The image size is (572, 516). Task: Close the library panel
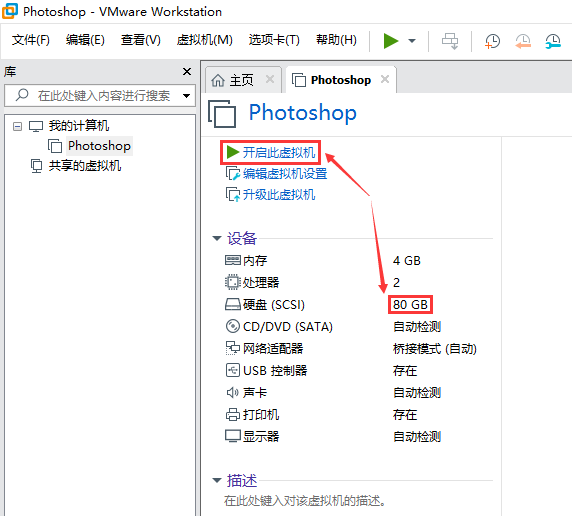tap(187, 72)
